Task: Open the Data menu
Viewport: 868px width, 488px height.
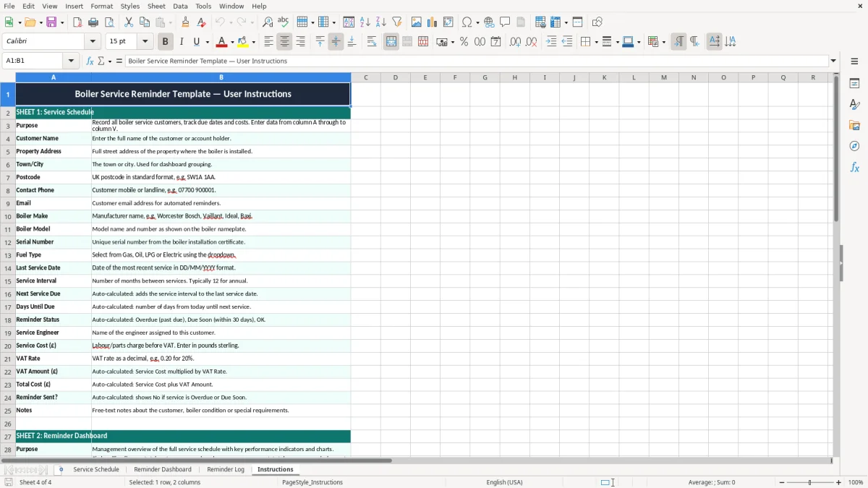Action: pyautogui.click(x=180, y=6)
